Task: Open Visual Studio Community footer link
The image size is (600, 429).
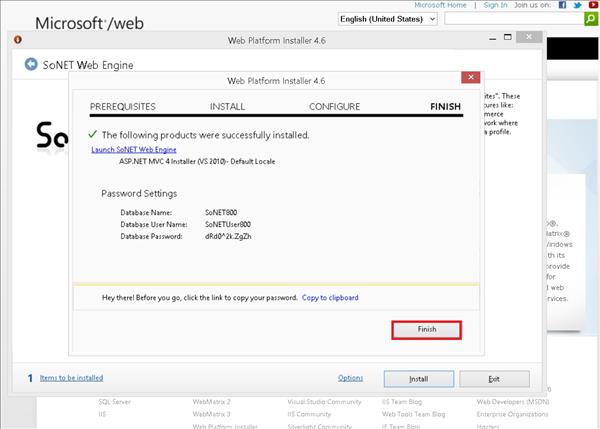Action: 324,402
